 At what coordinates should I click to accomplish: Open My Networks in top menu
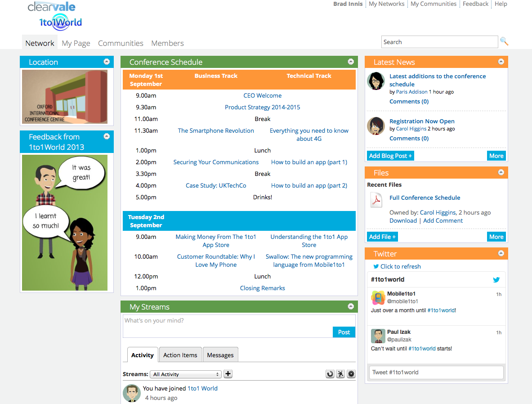[x=386, y=4]
